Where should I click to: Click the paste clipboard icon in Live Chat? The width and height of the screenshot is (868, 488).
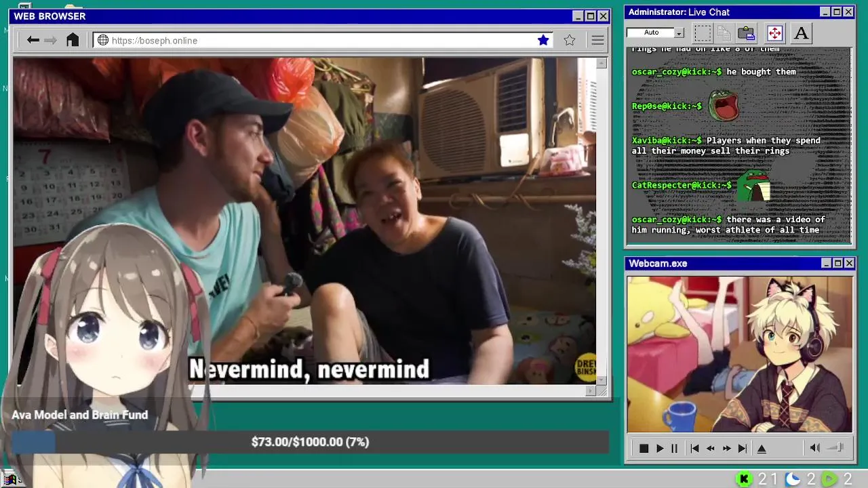pos(747,33)
